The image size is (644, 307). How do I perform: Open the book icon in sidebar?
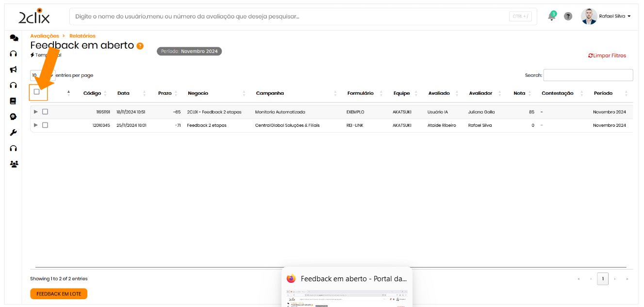pyautogui.click(x=14, y=101)
